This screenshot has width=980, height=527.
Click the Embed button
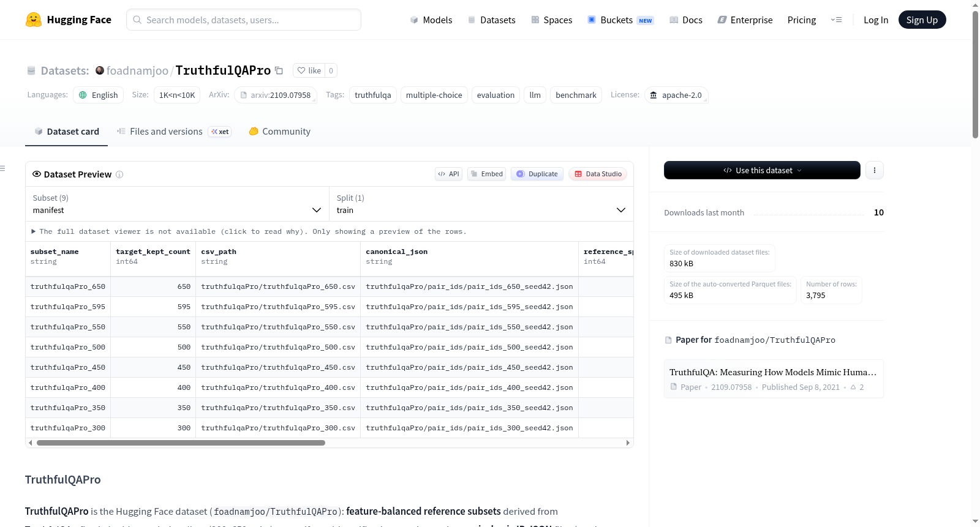click(487, 174)
